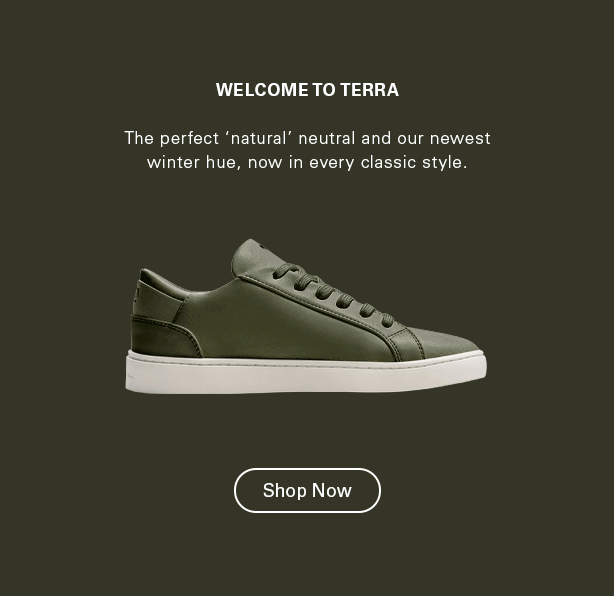Viewport: 614px width, 596px height.
Task: Click the 'natural' quoted word in the description
Action: [259, 138]
